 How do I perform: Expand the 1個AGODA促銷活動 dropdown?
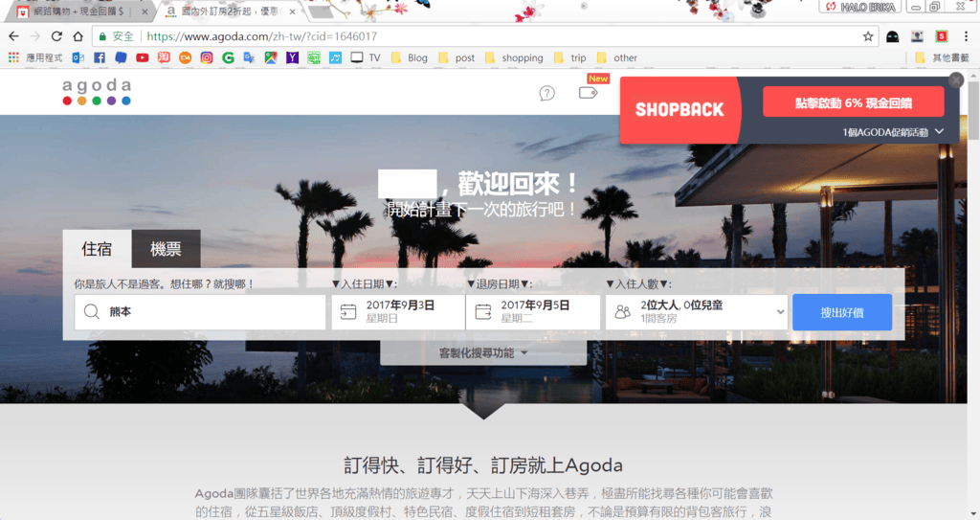[893, 131]
